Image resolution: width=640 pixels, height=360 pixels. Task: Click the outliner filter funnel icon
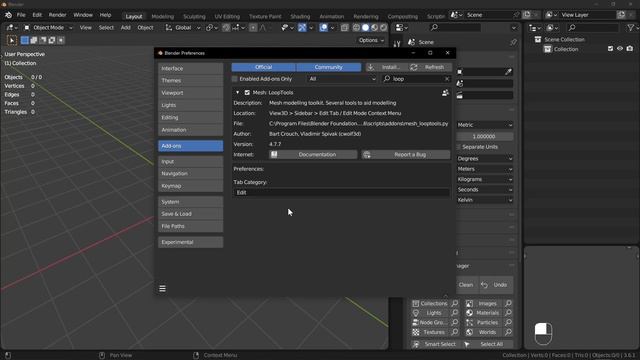tap(631, 28)
